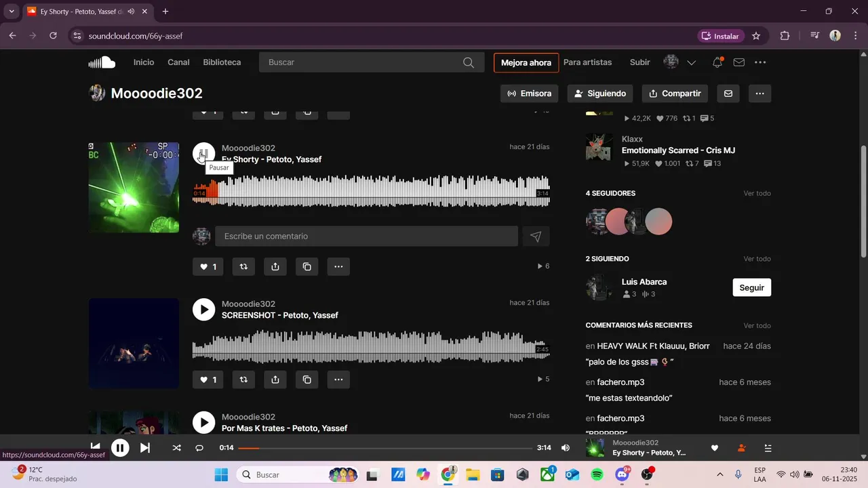868x488 pixels.
Task: Open Para artistas link
Action: (587, 62)
